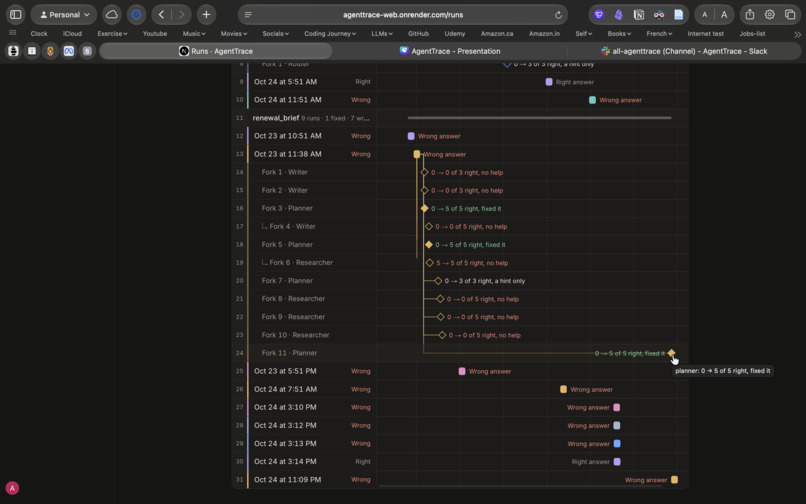Click the Notion extension icon

(638, 15)
